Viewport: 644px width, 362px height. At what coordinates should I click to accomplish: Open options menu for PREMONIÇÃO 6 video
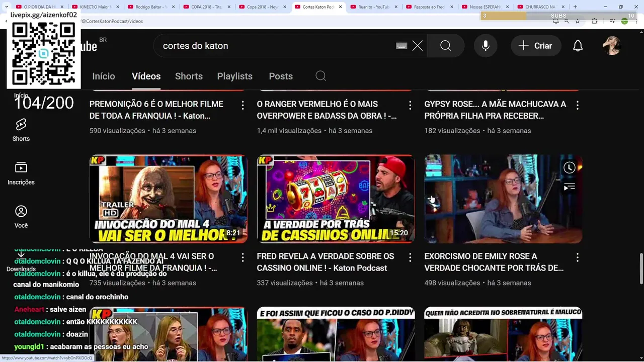243,105
